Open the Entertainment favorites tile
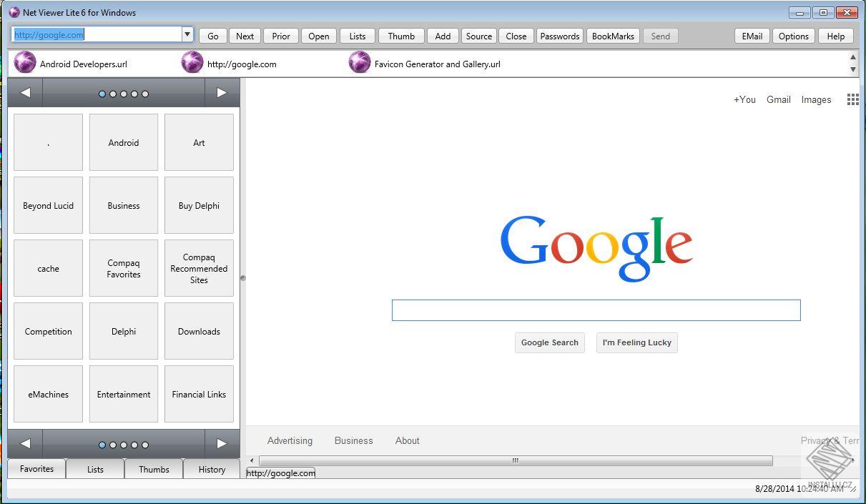This screenshot has width=866, height=504. 124,394
